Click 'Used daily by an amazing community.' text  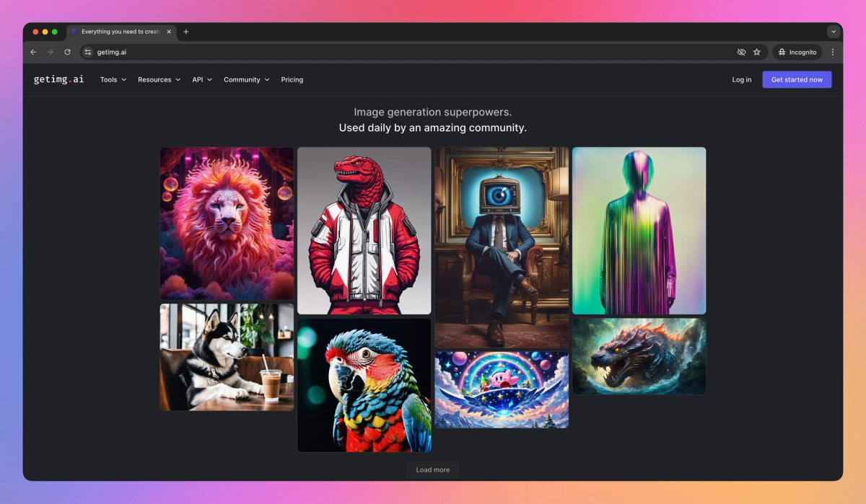click(433, 128)
